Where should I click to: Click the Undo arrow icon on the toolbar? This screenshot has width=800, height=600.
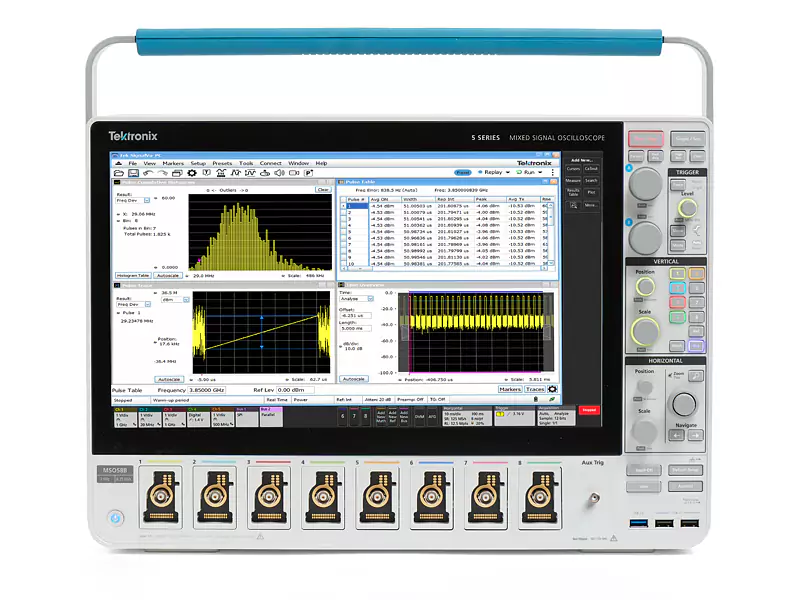[x=148, y=173]
